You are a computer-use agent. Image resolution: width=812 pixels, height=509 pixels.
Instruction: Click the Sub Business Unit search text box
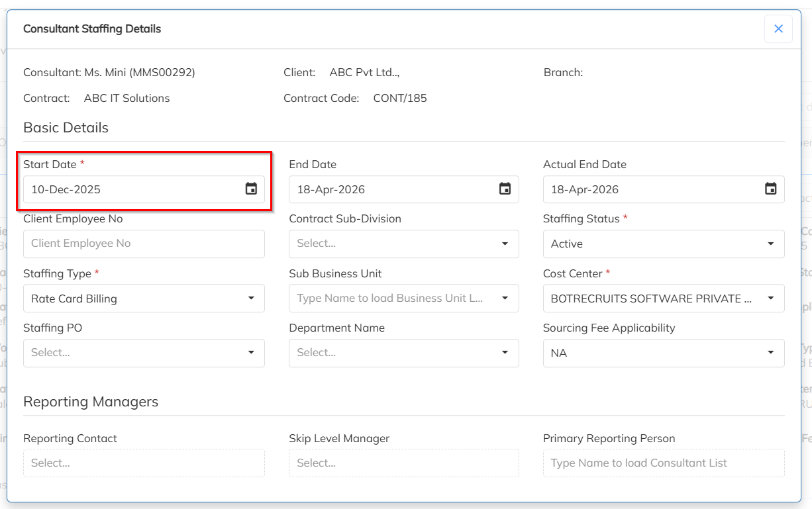tap(391, 299)
